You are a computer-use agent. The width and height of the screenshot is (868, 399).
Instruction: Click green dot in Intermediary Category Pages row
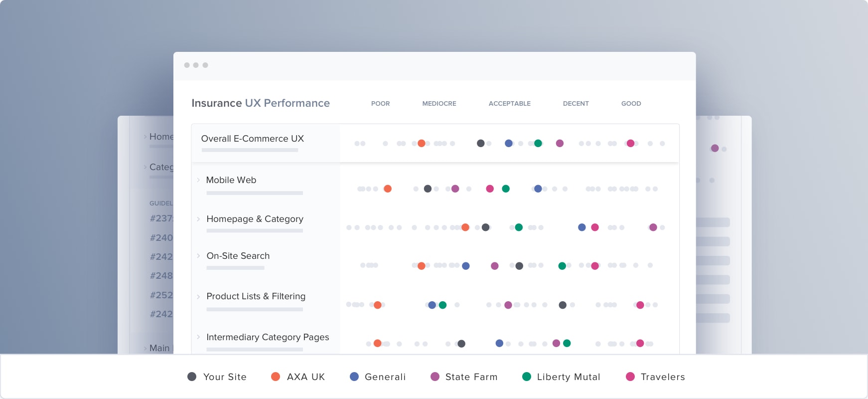pyautogui.click(x=567, y=343)
